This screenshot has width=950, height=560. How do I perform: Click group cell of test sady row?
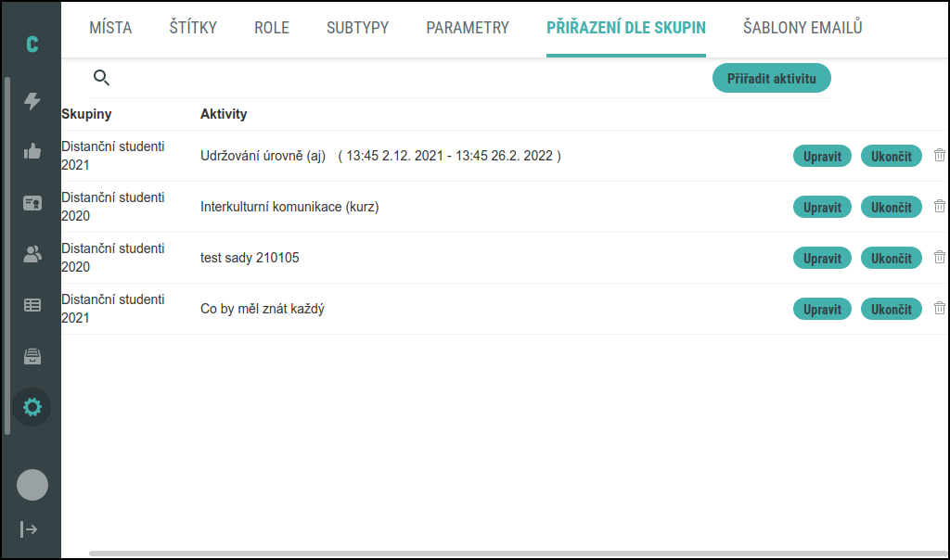click(x=112, y=258)
